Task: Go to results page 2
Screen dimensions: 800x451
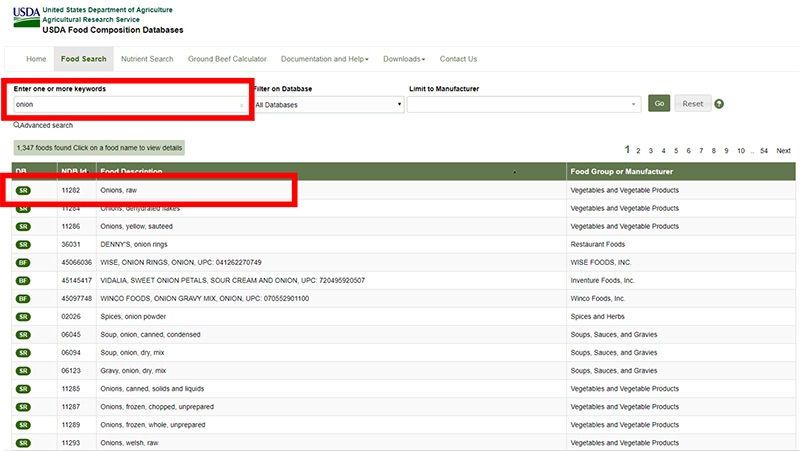Action: tap(638, 151)
